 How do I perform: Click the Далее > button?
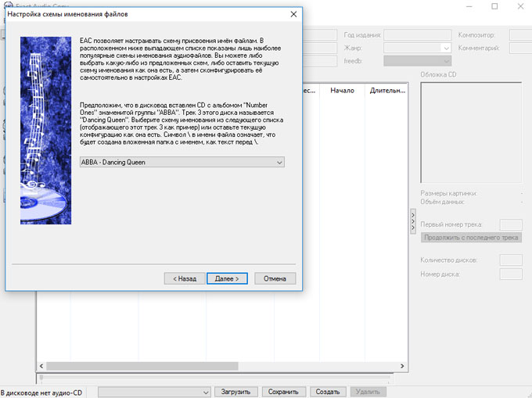[x=228, y=278]
